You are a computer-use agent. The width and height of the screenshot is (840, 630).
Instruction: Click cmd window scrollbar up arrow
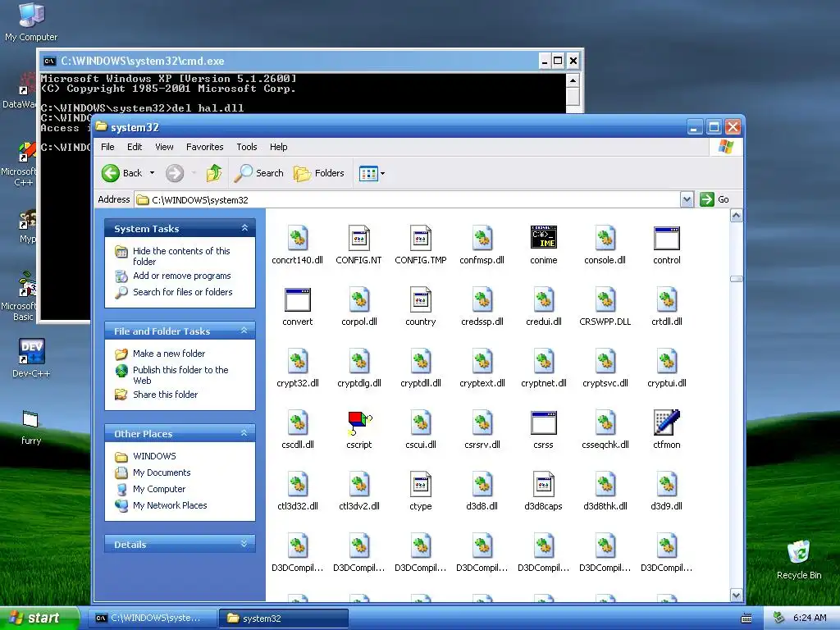tap(573, 81)
